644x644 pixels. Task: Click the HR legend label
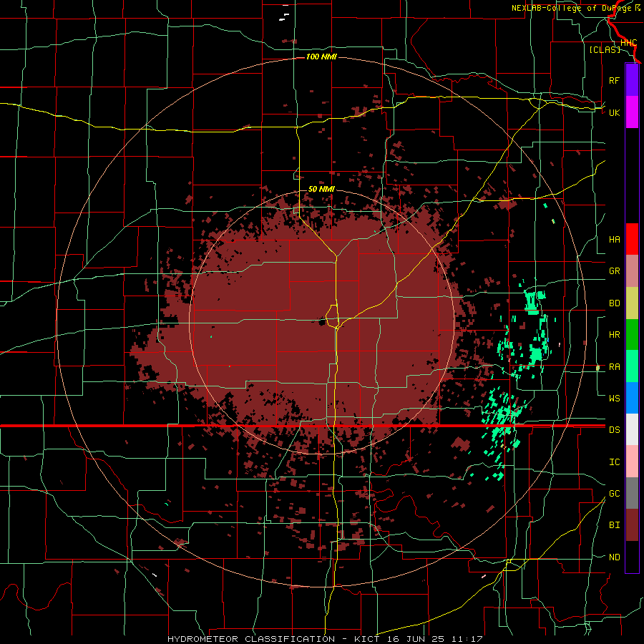pos(614,335)
